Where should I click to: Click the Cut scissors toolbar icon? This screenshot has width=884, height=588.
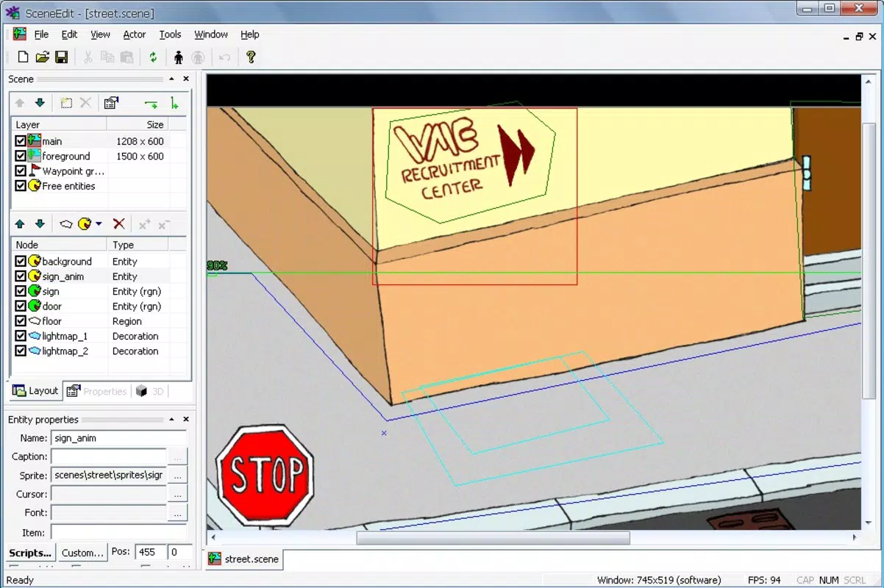coord(88,57)
